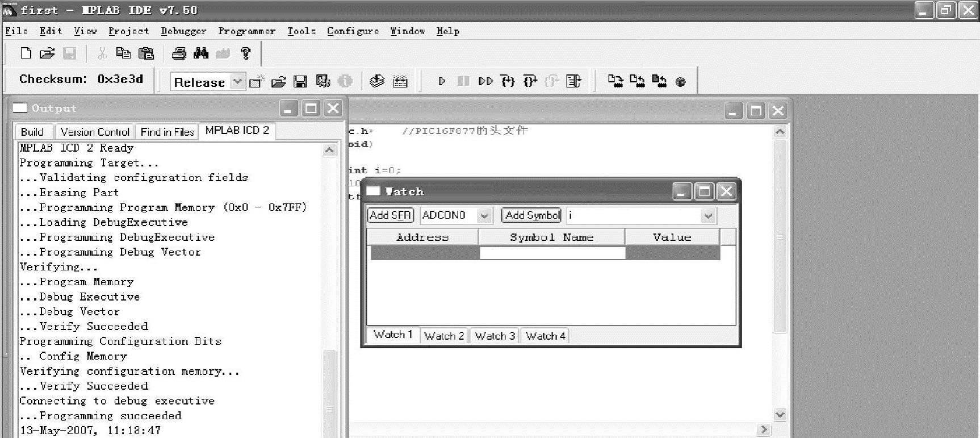Open a project using the project toolbar

pyautogui.click(x=278, y=82)
